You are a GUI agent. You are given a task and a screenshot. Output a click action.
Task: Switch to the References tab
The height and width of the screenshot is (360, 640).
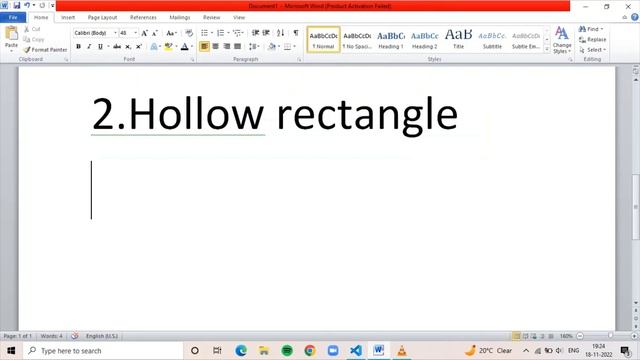point(143,18)
